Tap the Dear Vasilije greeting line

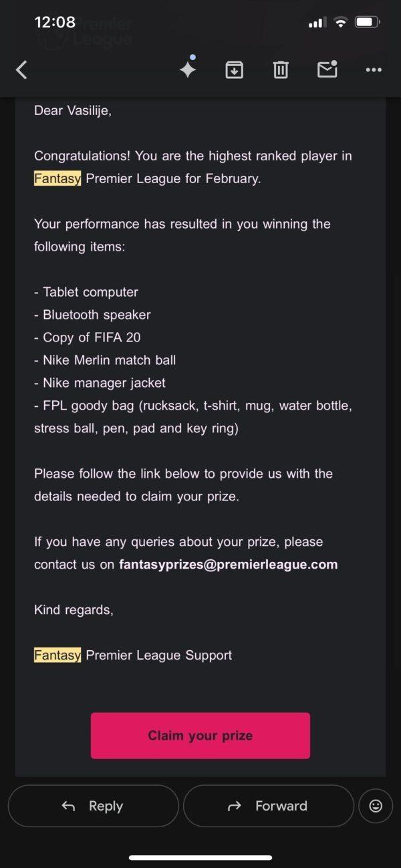(x=73, y=110)
